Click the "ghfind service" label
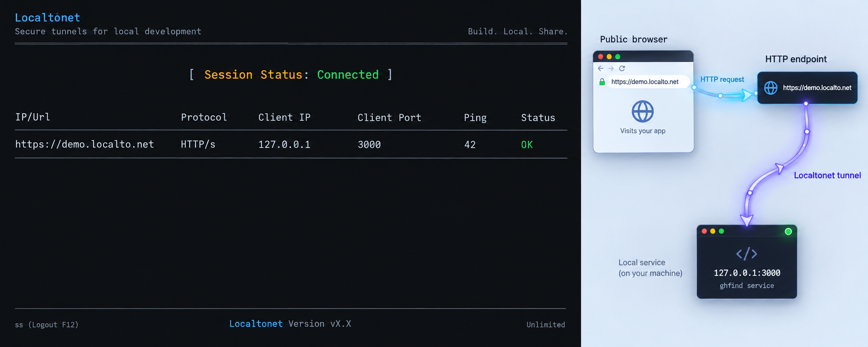 click(747, 286)
